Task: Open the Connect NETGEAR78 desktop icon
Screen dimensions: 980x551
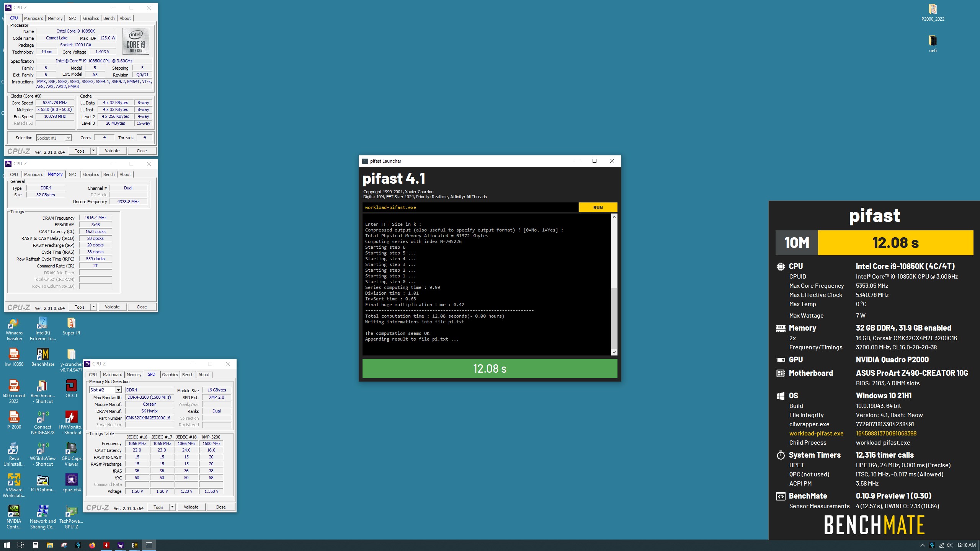Action: (42, 423)
